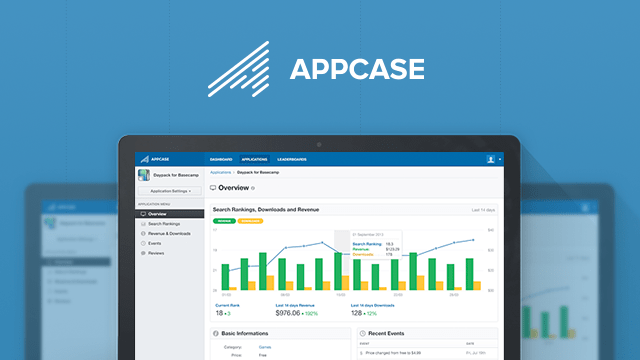Open the user avatar icon in the navbar
This screenshot has height=360, width=640.
pyautogui.click(x=491, y=159)
